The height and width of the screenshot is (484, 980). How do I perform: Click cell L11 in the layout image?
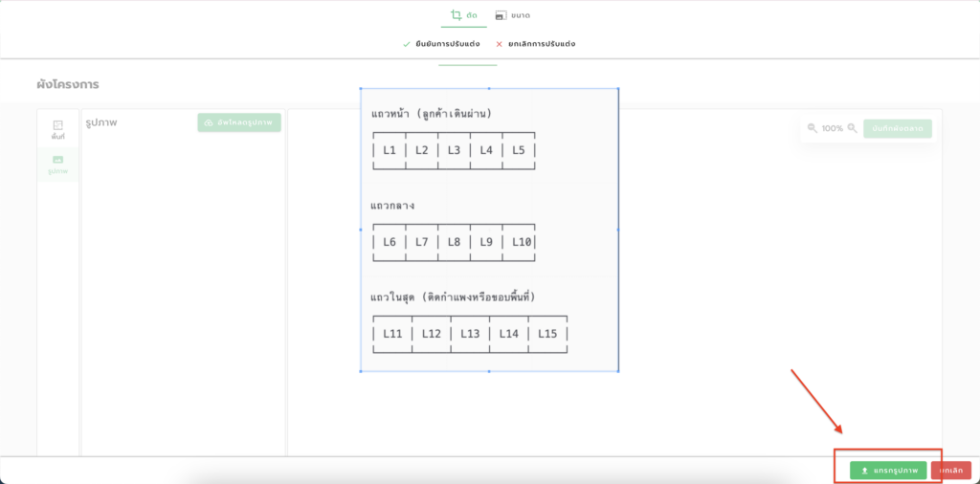tap(393, 334)
